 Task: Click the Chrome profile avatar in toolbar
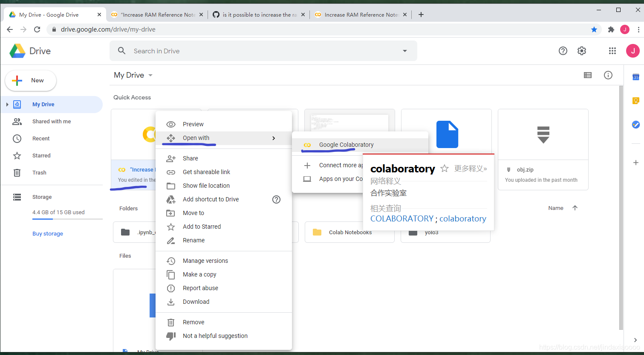tap(625, 29)
